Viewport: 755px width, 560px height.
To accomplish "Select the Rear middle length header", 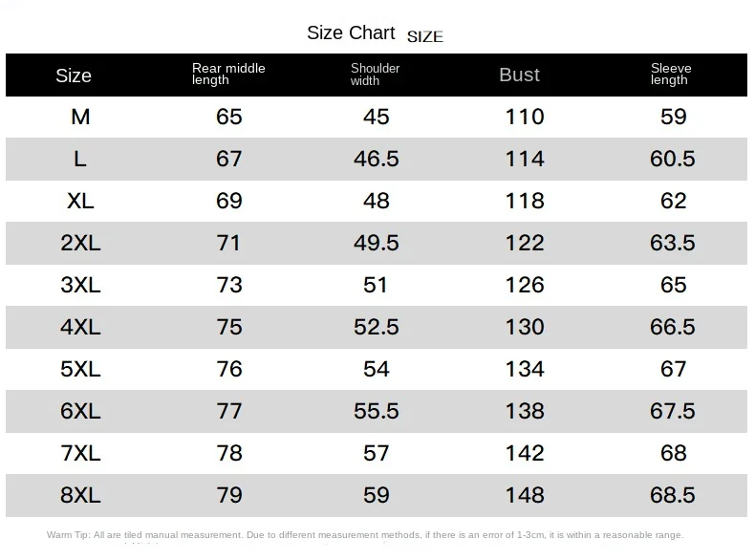I will pos(228,75).
